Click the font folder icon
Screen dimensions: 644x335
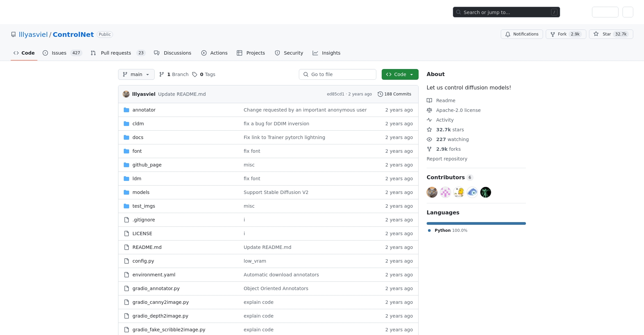[126, 151]
